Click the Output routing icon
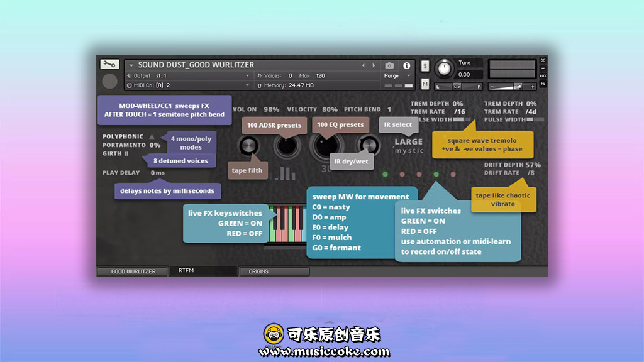 129,75
